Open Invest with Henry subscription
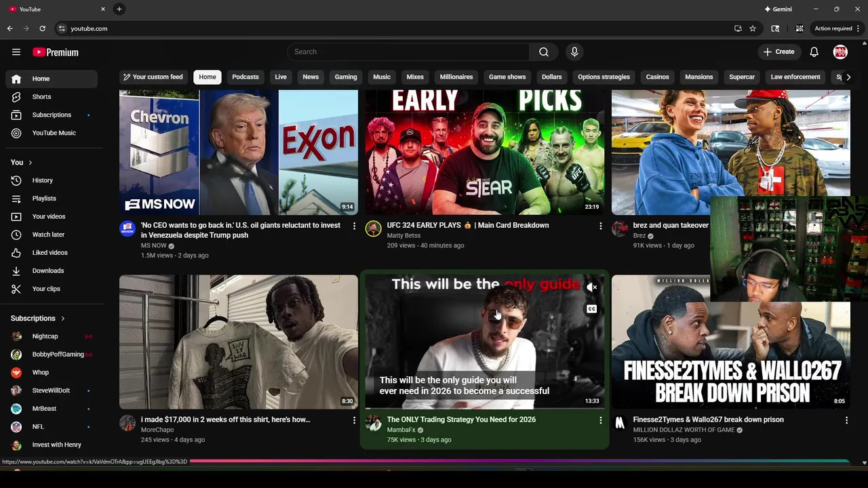Image resolution: width=868 pixels, height=488 pixels. [52, 445]
